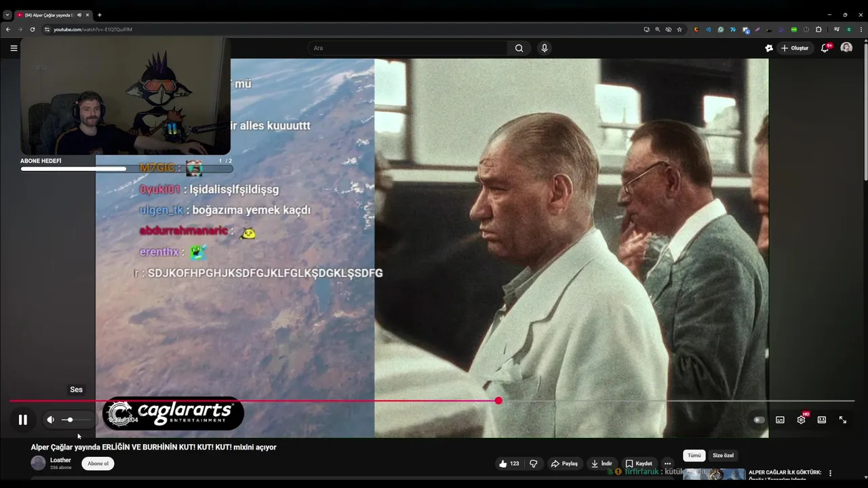Enter fullscreen mode

coord(842,420)
